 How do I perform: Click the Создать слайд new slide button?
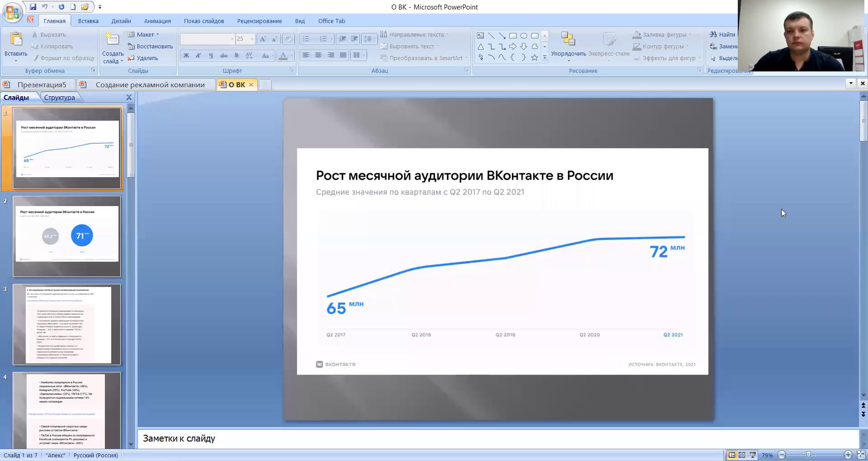click(x=113, y=47)
